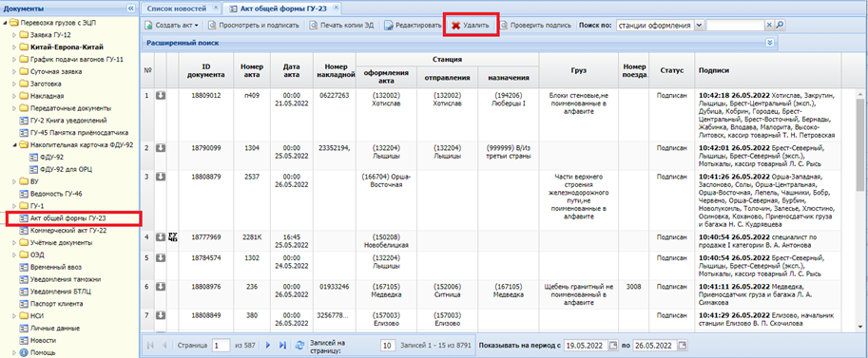The image size is (868, 358).
Task: Focus the search text field
Action: point(736,26)
